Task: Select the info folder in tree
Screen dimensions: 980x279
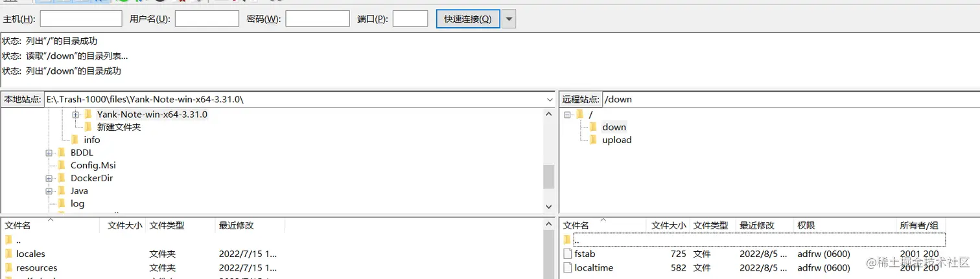Action: coord(91,140)
